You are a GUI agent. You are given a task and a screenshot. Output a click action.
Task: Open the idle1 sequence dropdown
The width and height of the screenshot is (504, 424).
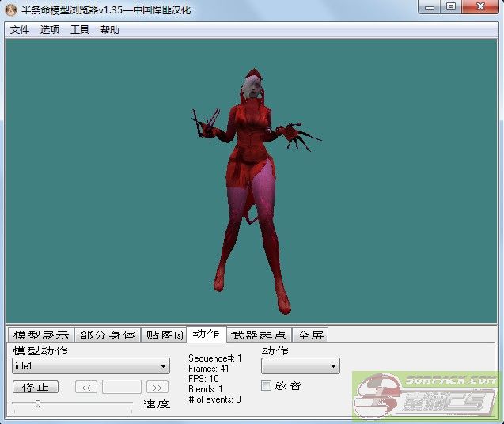91,365
